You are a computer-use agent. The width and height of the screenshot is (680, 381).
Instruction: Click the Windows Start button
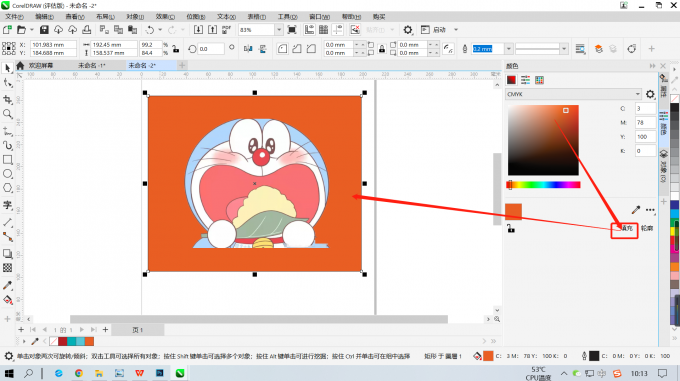9,373
